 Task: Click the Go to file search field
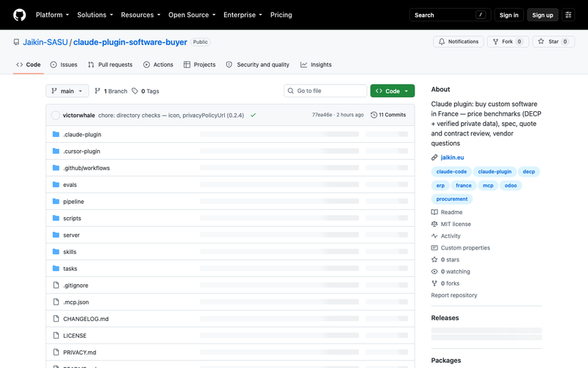pos(325,91)
